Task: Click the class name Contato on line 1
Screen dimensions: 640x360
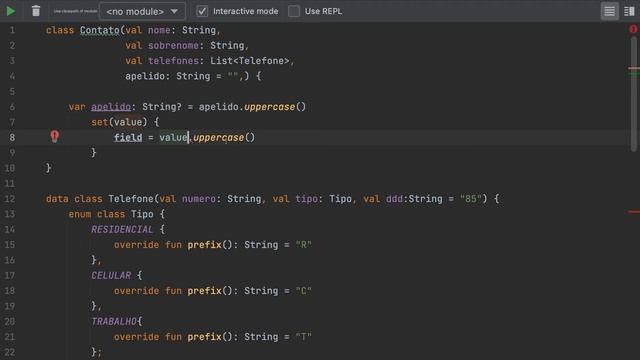Action: (x=100, y=30)
